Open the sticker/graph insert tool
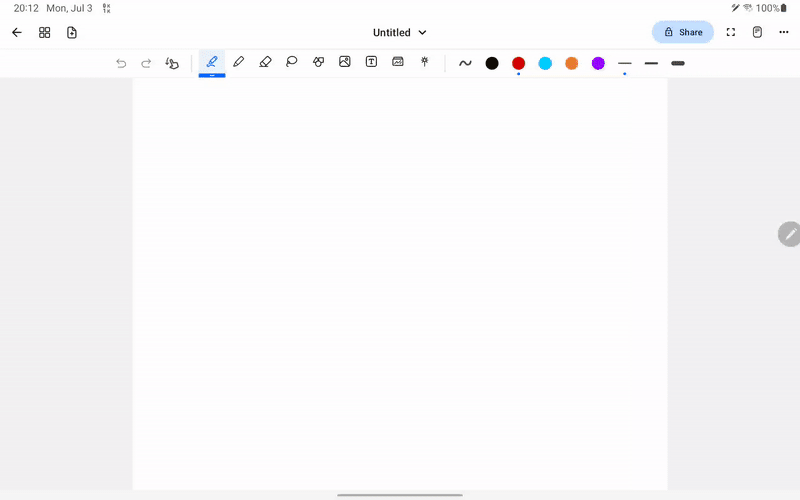800x500 pixels. click(398, 62)
